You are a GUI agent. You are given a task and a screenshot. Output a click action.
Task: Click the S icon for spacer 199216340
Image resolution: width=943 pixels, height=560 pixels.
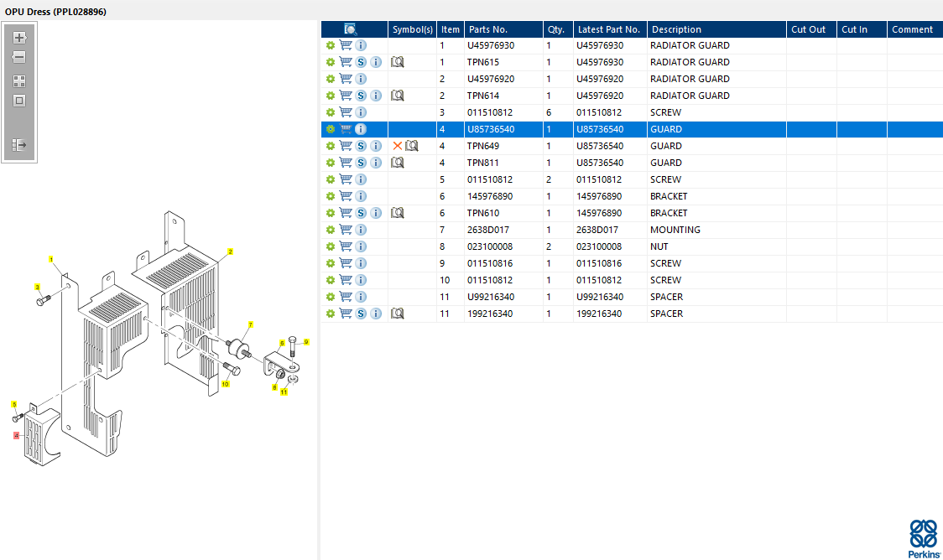361,314
